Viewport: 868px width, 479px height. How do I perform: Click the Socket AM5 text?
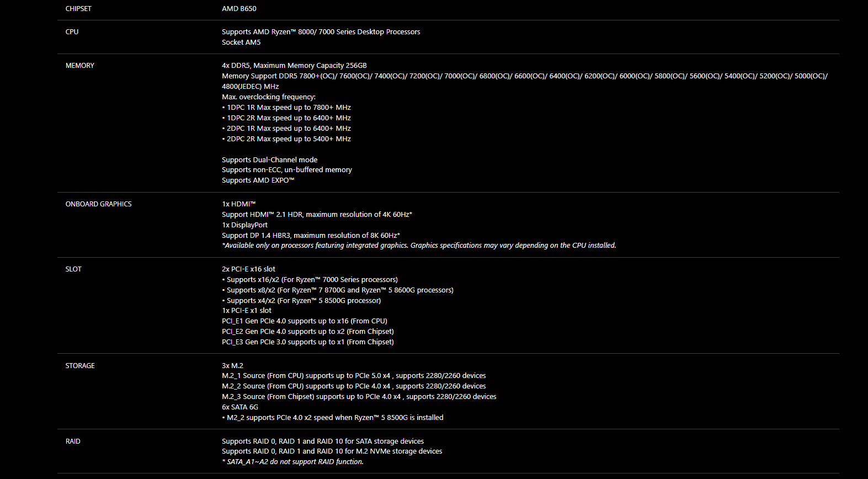click(x=241, y=42)
